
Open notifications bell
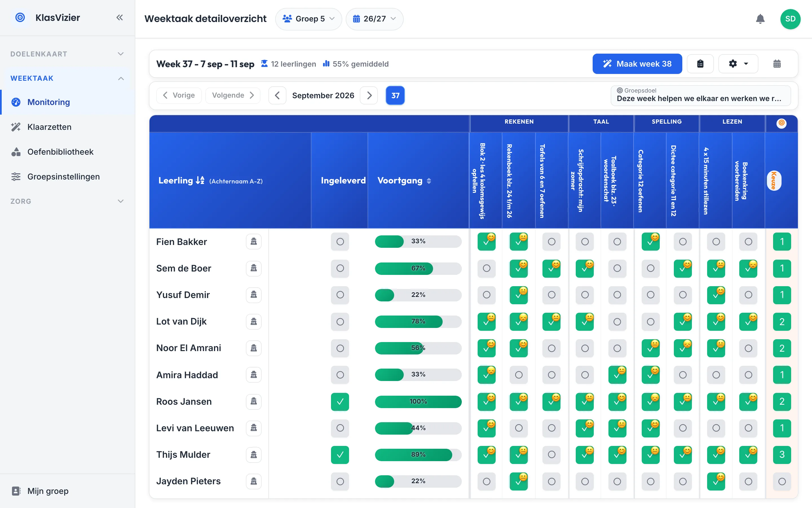(x=760, y=19)
